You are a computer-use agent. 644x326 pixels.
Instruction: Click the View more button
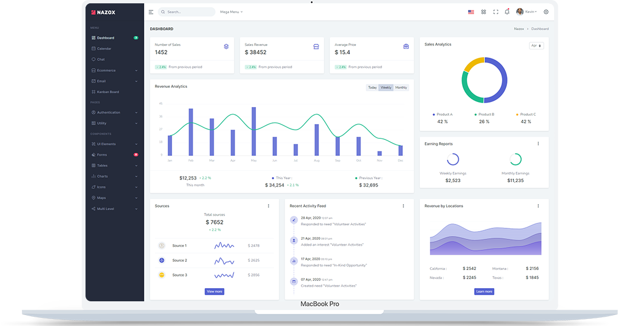click(x=214, y=291)
